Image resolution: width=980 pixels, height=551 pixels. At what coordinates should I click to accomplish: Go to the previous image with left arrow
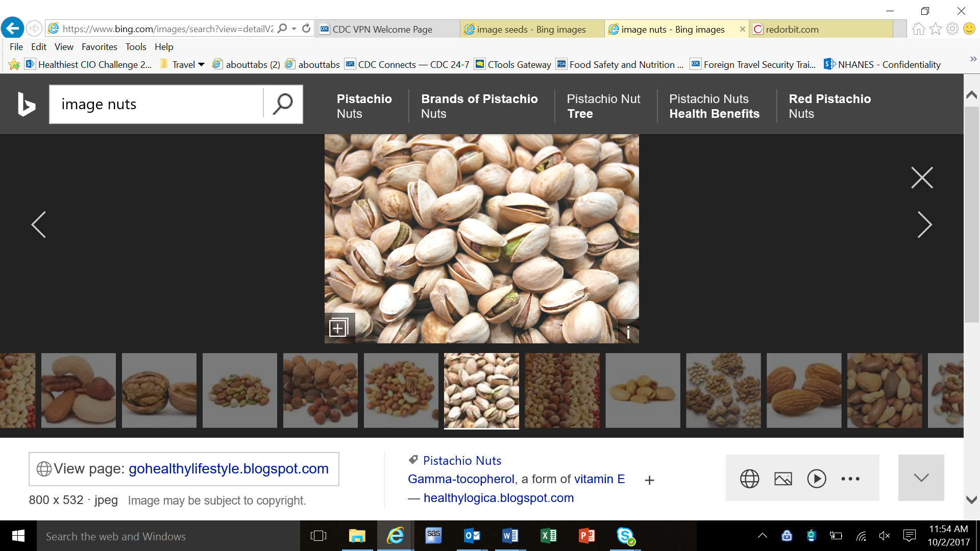pyautogui.click(x=39, y=224)
